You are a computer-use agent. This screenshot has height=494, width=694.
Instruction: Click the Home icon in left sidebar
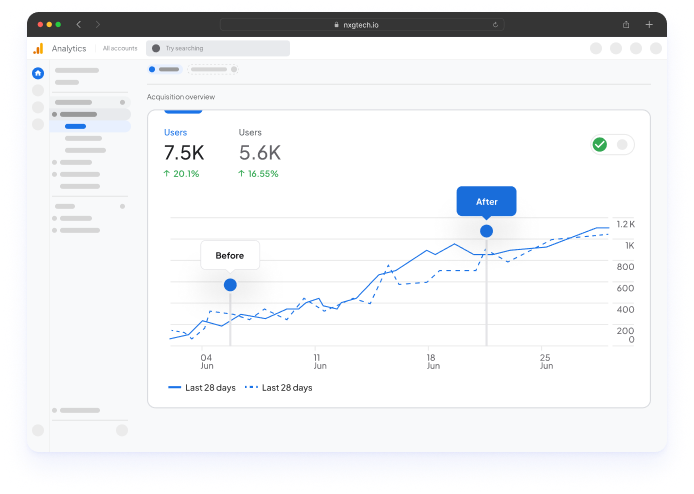38,73
